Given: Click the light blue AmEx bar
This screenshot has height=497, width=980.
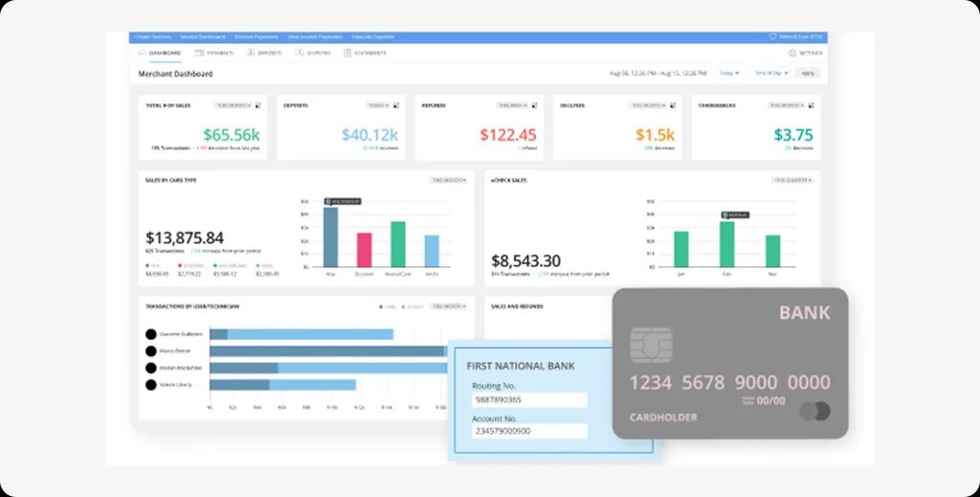Looking at the screenshot, I should 432,251.
